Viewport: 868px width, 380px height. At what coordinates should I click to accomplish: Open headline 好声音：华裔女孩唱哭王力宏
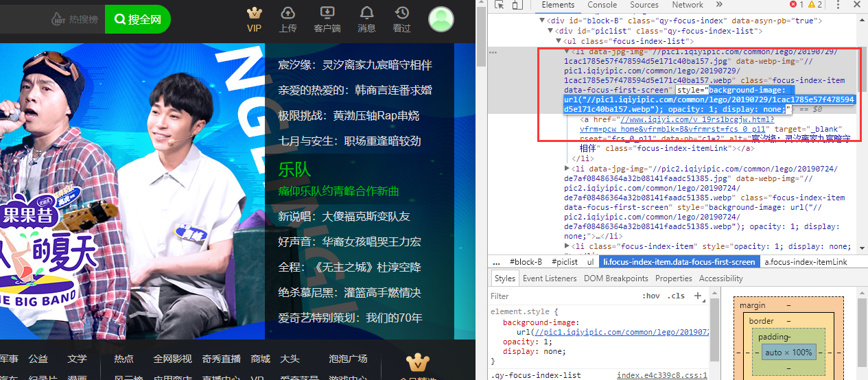tap(349, 242)
